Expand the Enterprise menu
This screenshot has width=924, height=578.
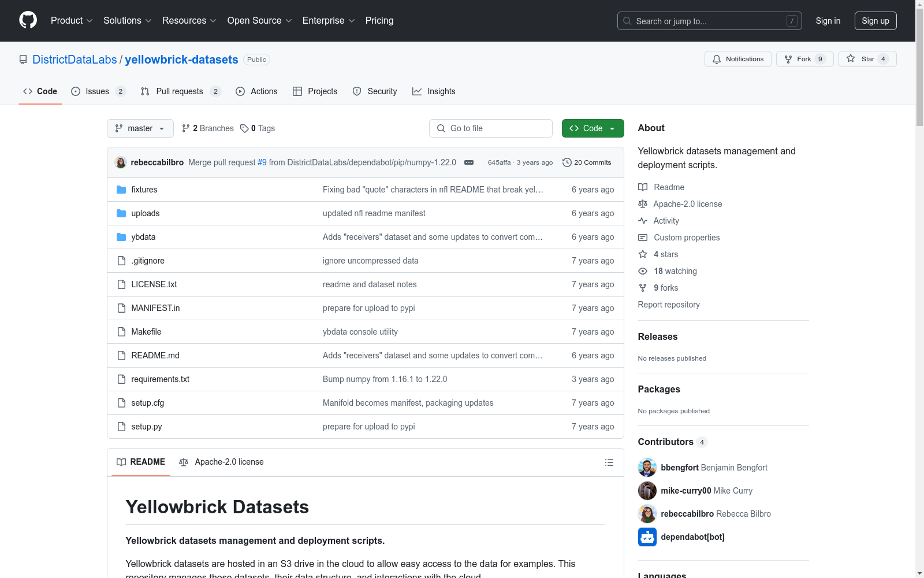(329, 21)
